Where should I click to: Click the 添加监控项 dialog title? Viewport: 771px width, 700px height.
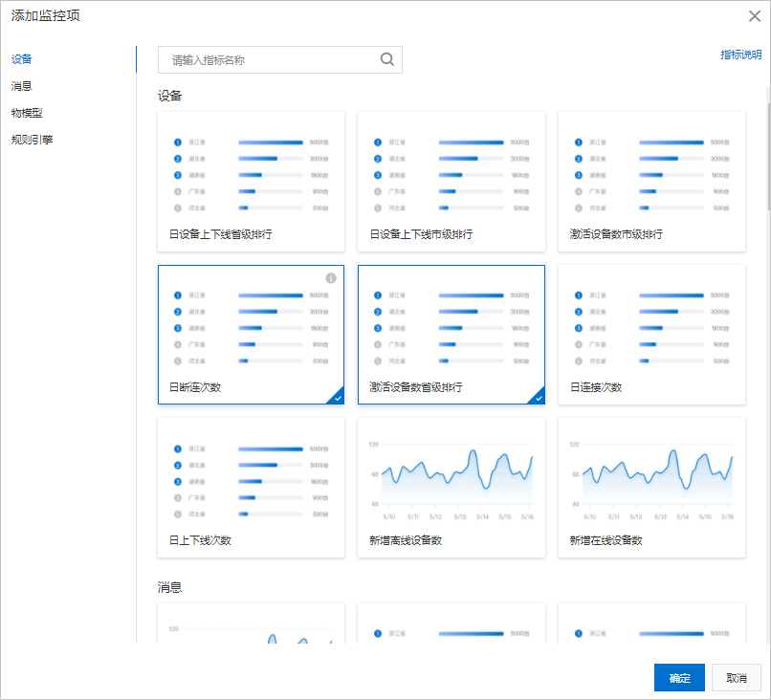coord(45,15)
